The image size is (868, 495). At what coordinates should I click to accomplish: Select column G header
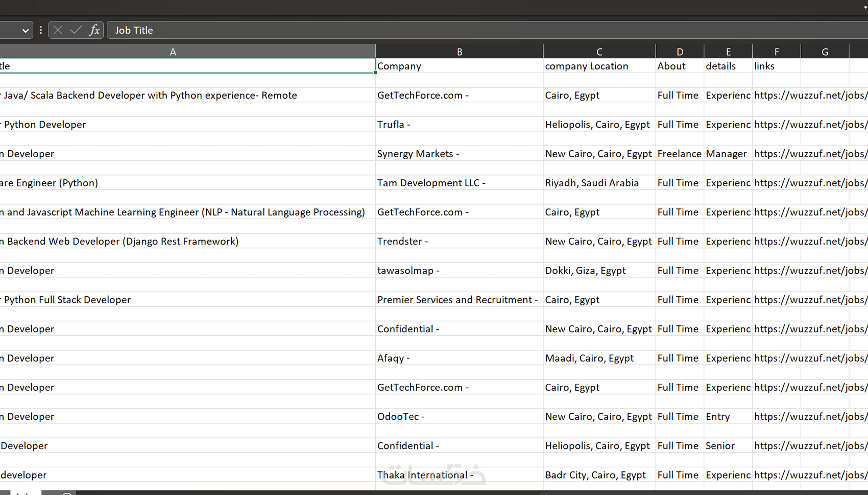[x=825, y=52]
